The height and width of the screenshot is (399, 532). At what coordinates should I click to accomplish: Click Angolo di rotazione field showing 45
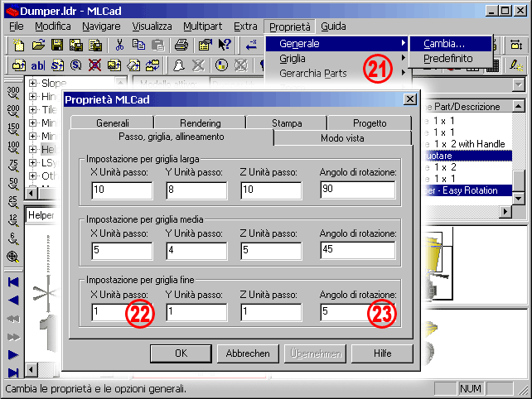pos(358,250)
